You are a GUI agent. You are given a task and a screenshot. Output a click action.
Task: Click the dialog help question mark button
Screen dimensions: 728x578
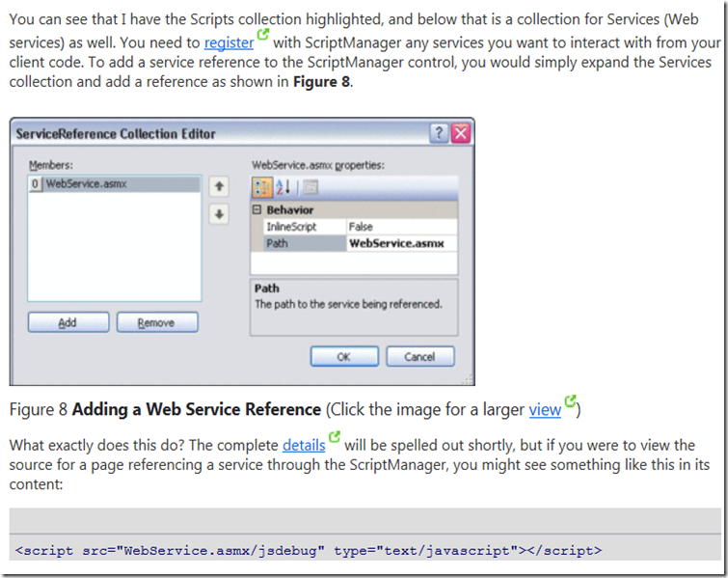(x=439, y=133)
